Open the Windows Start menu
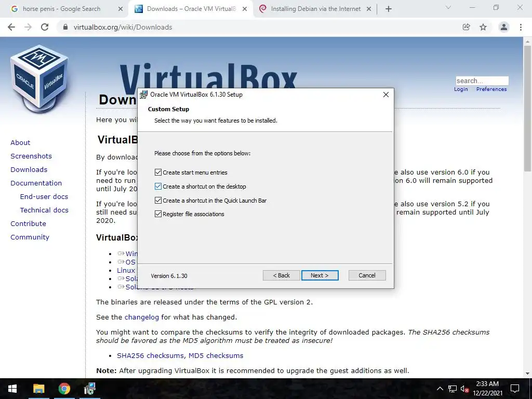Image resolution: width=532 pixels, height=399 pixels. point(12,389)
